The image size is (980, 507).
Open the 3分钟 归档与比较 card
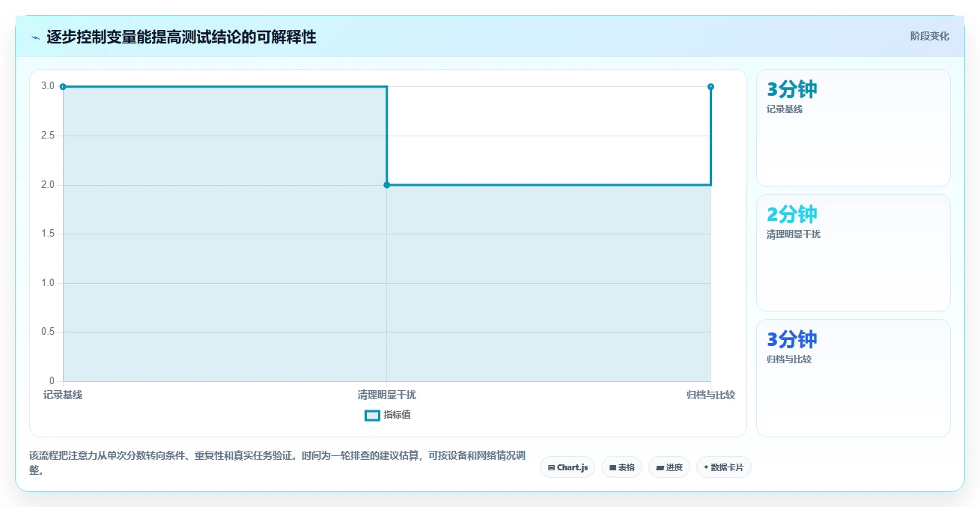(x=853, y=378)
